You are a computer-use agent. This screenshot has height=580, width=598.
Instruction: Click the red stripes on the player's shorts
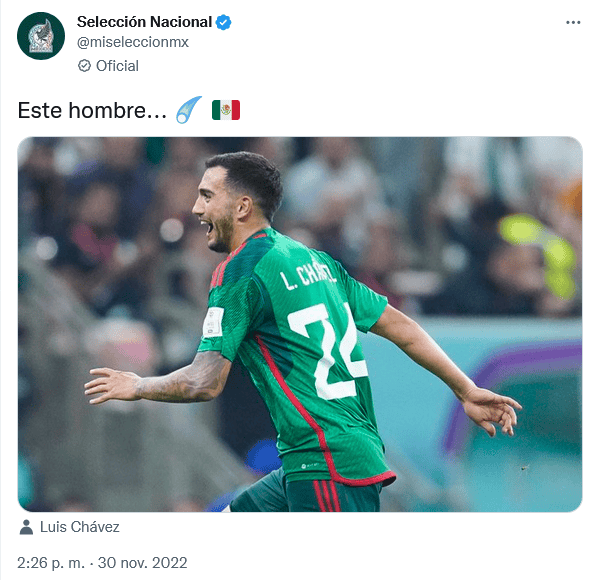pos(326,496)
